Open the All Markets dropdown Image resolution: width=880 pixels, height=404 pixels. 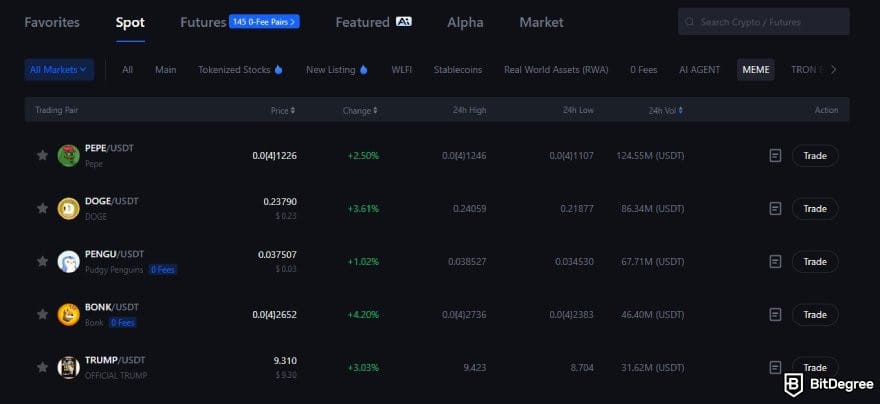[59, 70]
